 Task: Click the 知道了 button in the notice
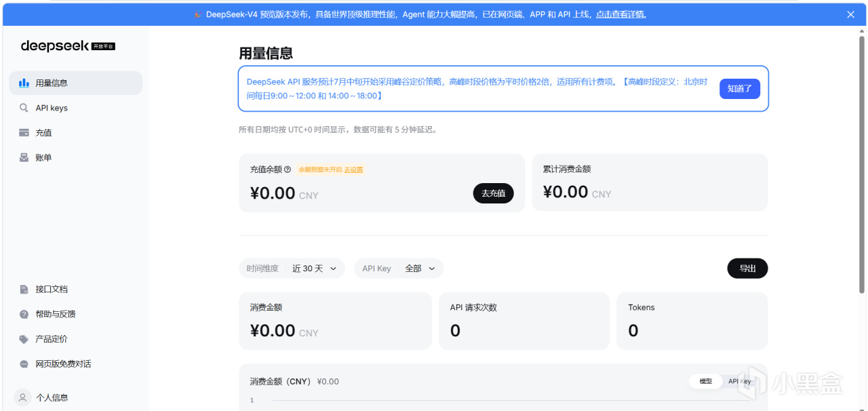740,89
